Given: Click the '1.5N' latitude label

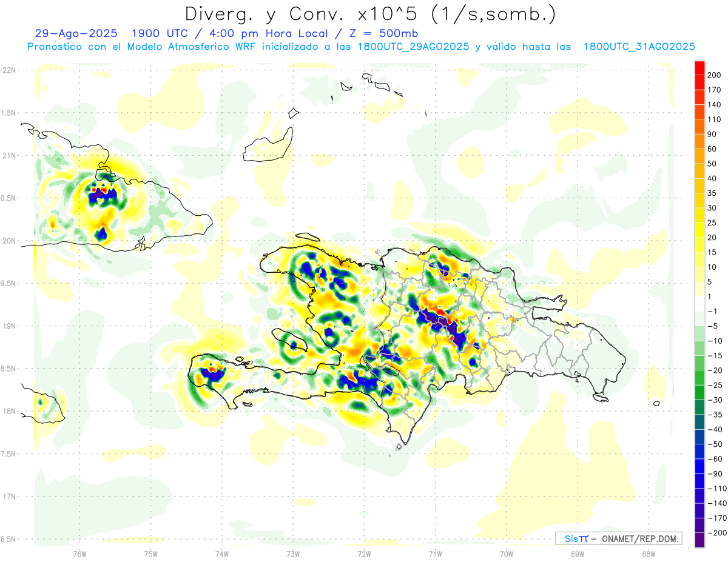Looking at the screenshot, I should (x=8, y=113).
